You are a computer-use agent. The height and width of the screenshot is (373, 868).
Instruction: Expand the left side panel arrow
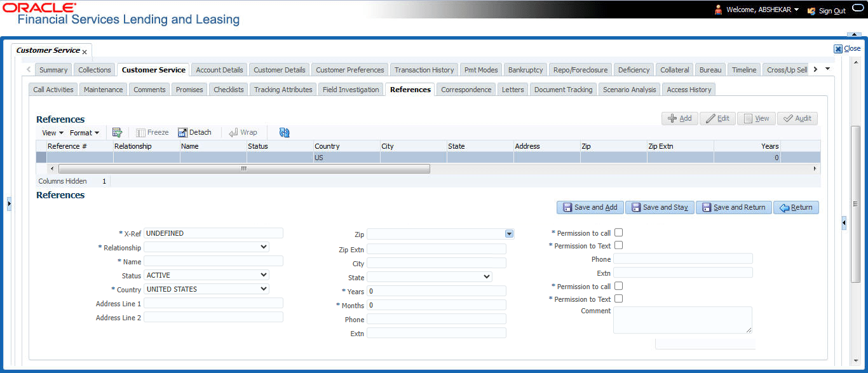tap(9, 203)
